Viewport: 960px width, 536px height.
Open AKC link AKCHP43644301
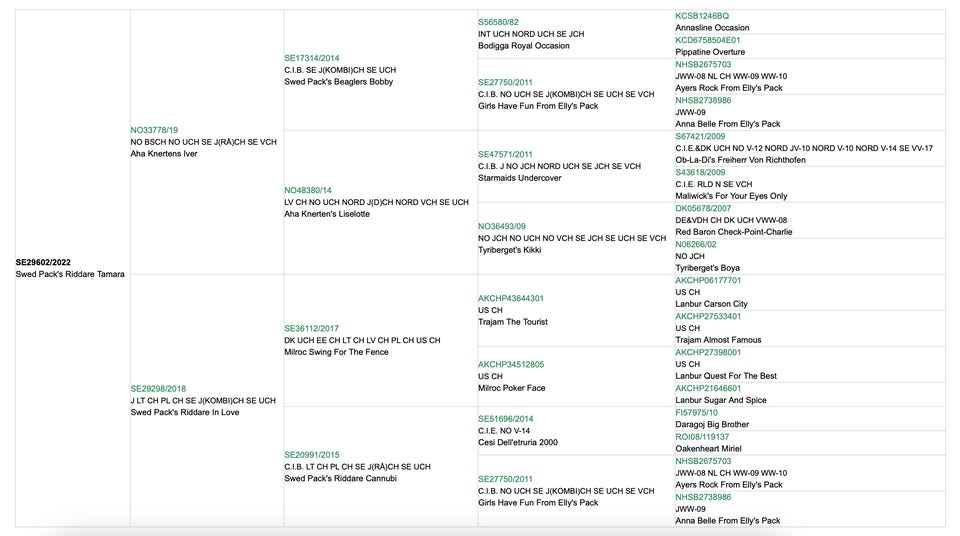tap(511, 298)
